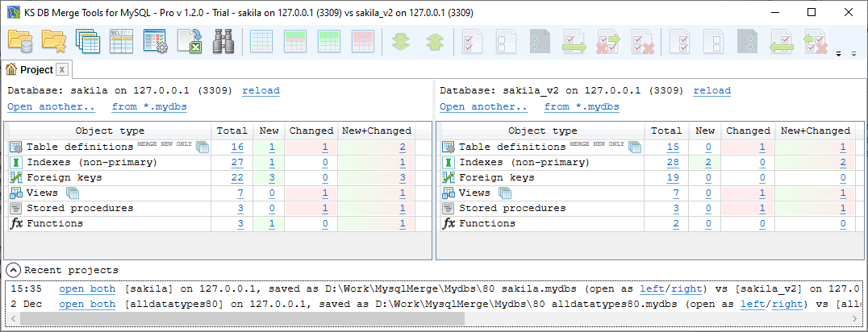Click 'Open another..' under sakila database

pos(51,107)
